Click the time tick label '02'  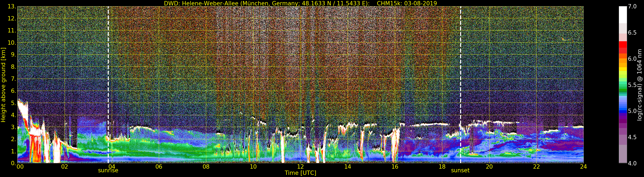pyautogui.click(x=65, y=167)
